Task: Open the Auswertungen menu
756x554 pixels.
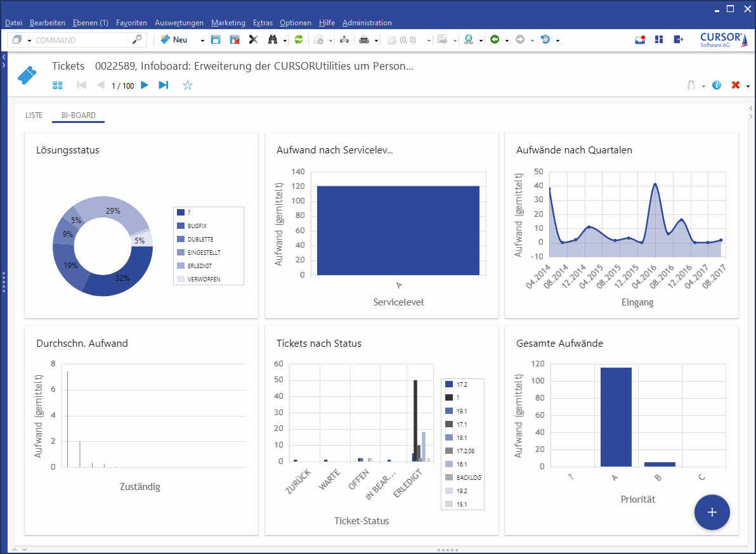Action: pyautogui.click(x=179, y=23)
